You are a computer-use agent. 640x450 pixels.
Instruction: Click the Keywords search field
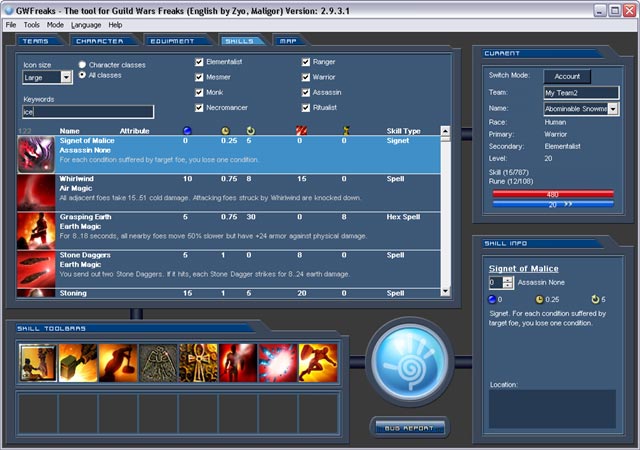pyautogui.click(x=88, y=111)
